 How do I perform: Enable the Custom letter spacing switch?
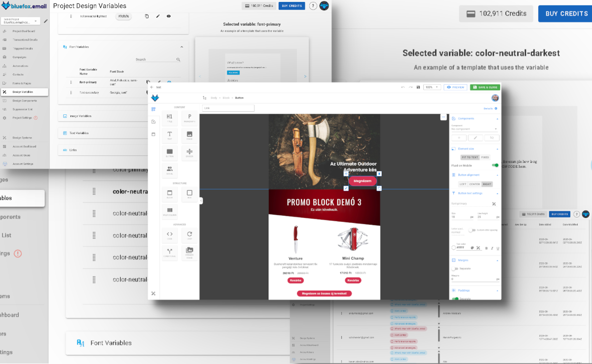pos(472,230)
